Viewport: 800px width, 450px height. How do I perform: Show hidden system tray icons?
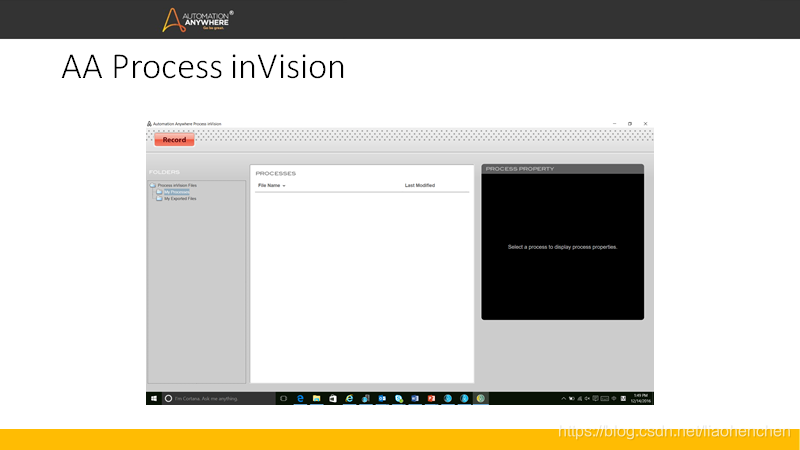[x=563, y=398]
